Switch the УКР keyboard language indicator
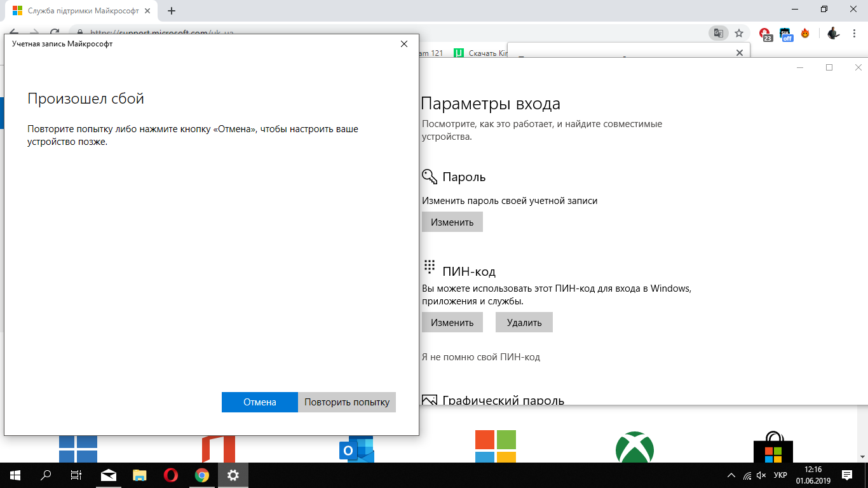 point(781,475)
